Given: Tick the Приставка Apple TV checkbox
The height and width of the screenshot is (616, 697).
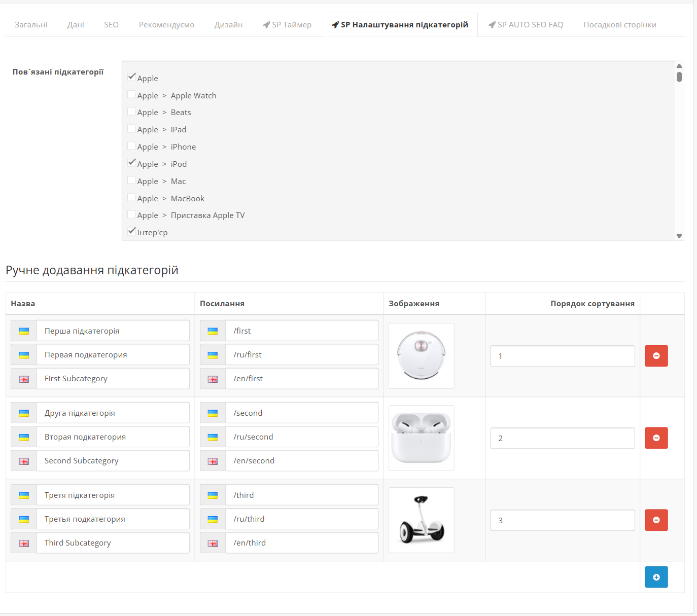Looking at the screenshot, I should [131, 214].
